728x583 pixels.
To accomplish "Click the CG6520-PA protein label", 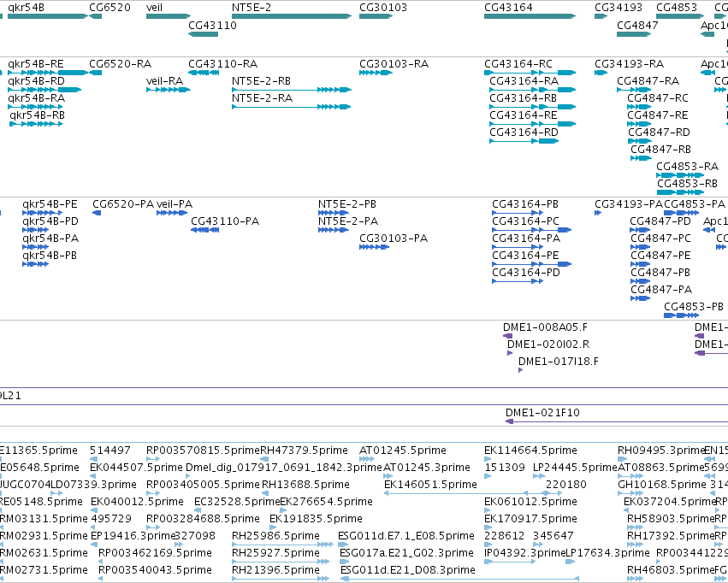I will tap(123, 204).
